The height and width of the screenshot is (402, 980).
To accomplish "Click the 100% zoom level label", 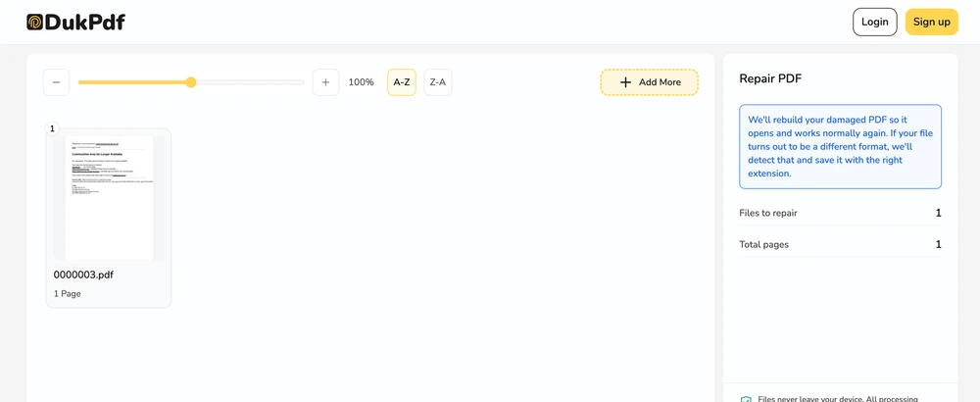I will 362,82.
